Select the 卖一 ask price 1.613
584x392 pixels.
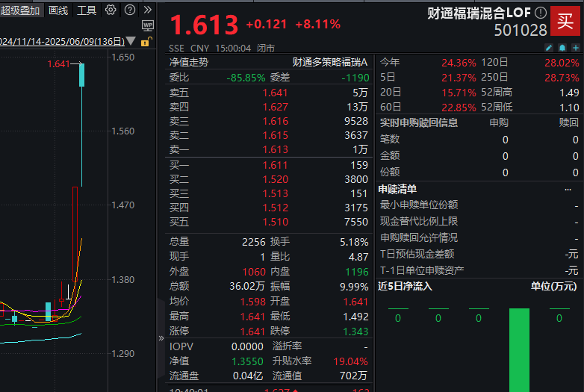tap(275, 149)
